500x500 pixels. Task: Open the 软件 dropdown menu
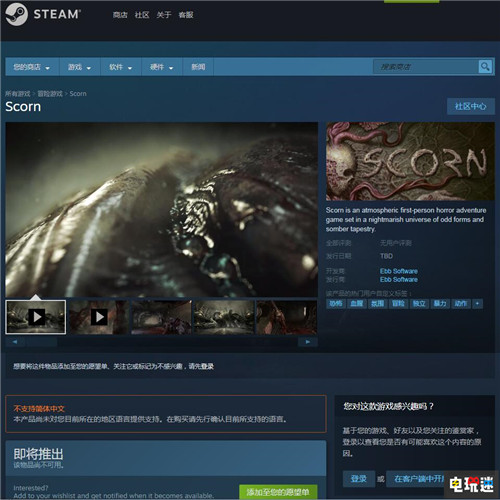pos(121,67)
